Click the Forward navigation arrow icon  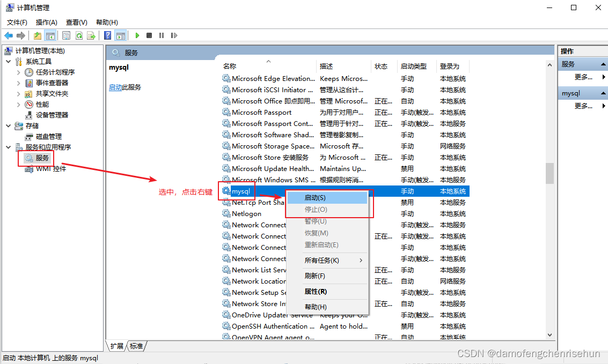tap(21, 35)
